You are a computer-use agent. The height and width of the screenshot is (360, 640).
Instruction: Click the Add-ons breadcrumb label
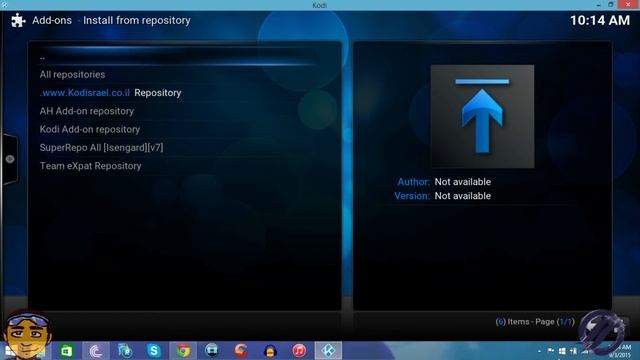(x=52, y=20)
